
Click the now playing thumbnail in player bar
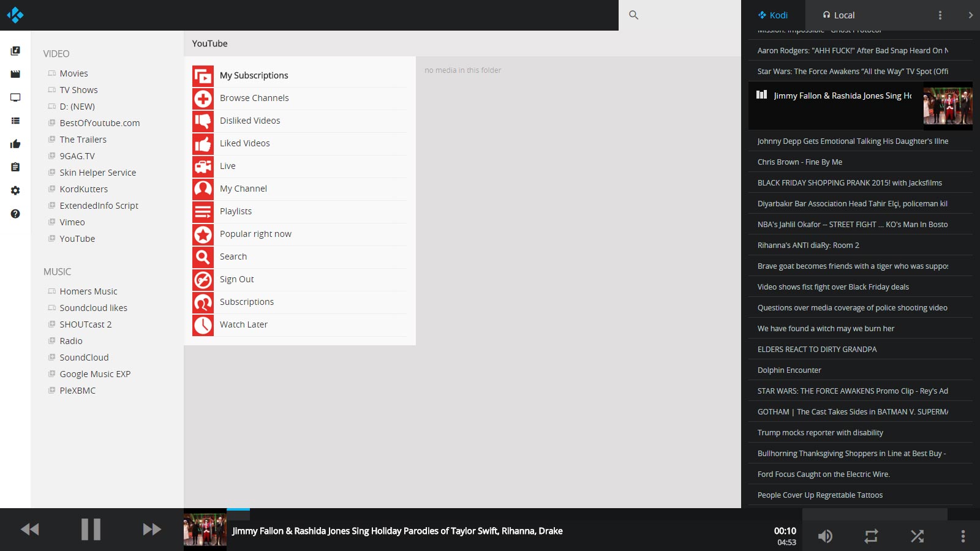point(205,530)
